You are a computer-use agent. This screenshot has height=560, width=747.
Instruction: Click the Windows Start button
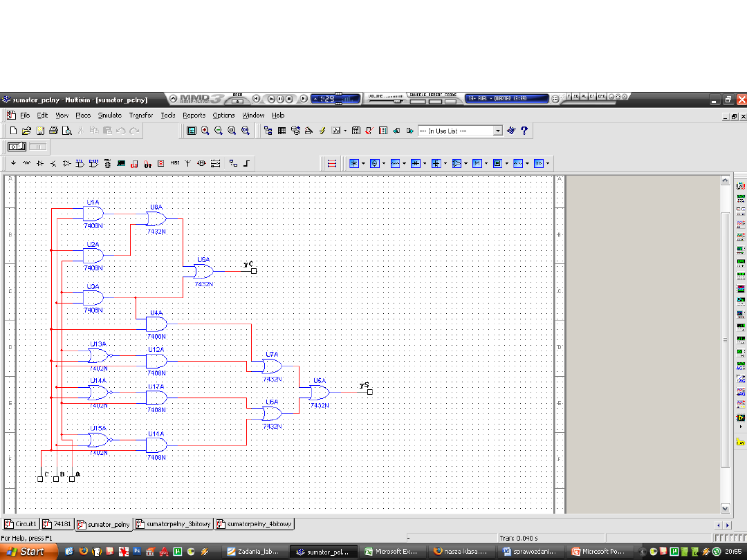(x=26, y=552)
